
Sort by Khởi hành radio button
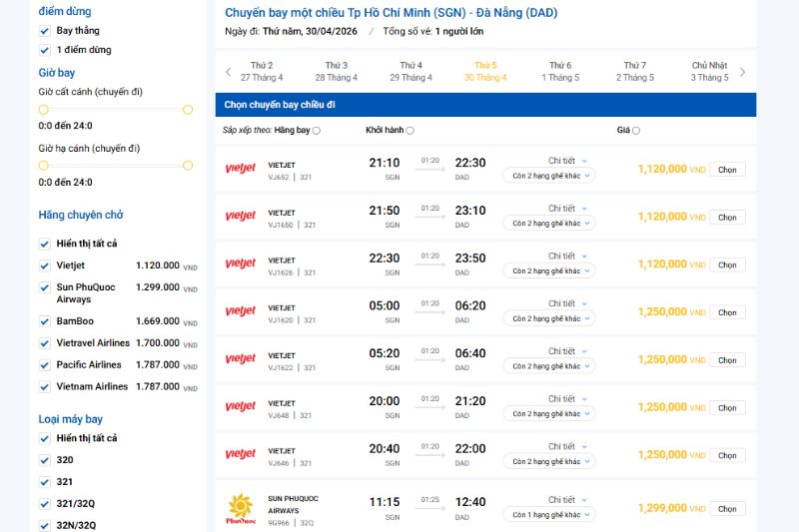(x=410, y=131)
